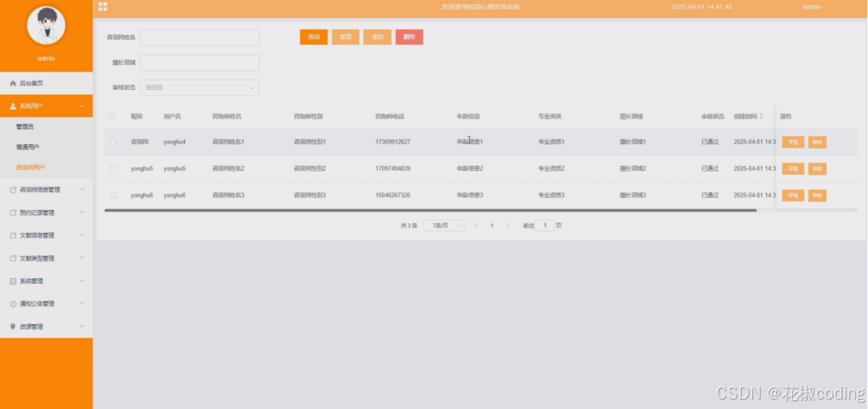This screenshot has width=868, height=409.
Task: Click the 咨询师性别 column header
Action: coord(308,117)
